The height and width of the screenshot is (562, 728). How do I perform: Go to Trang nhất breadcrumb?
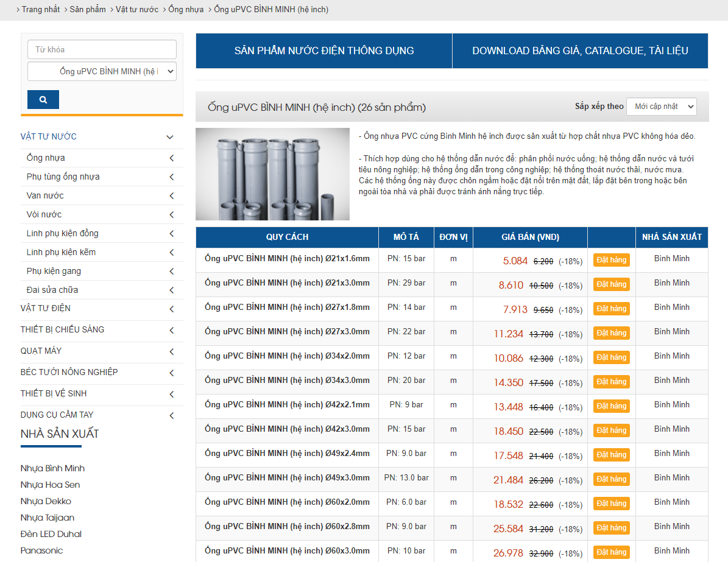[41, 9]
